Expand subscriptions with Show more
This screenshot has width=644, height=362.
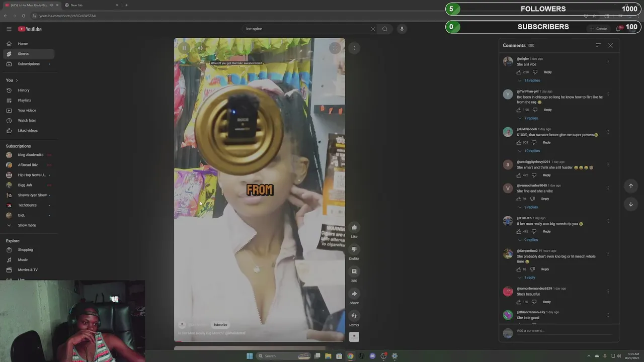pos(29,225)
